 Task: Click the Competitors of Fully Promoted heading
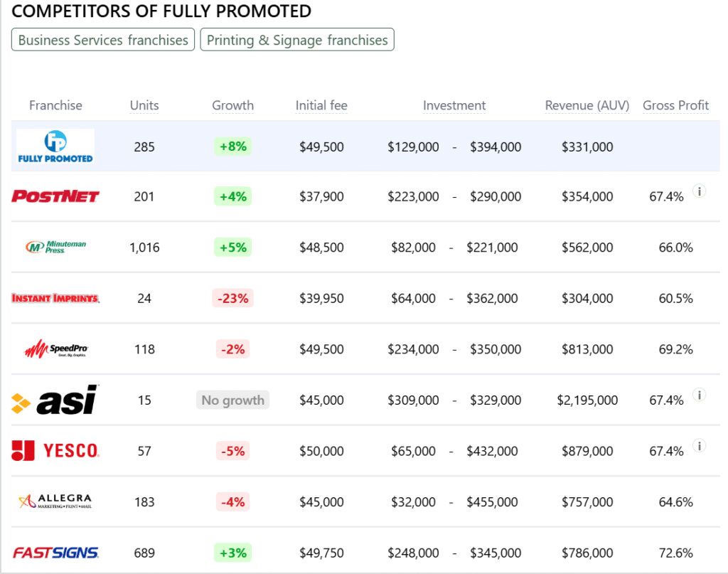(x=161, y=11)
